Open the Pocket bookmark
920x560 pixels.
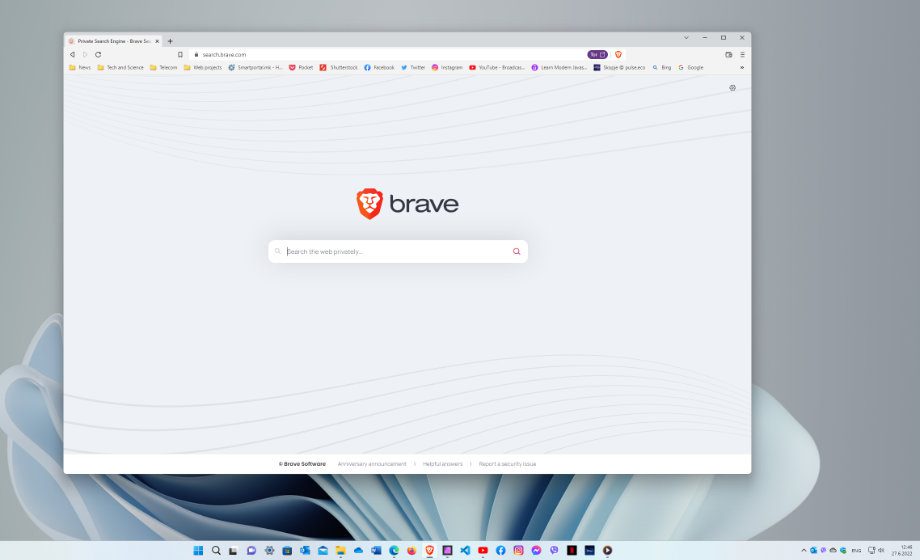[301, 68]
